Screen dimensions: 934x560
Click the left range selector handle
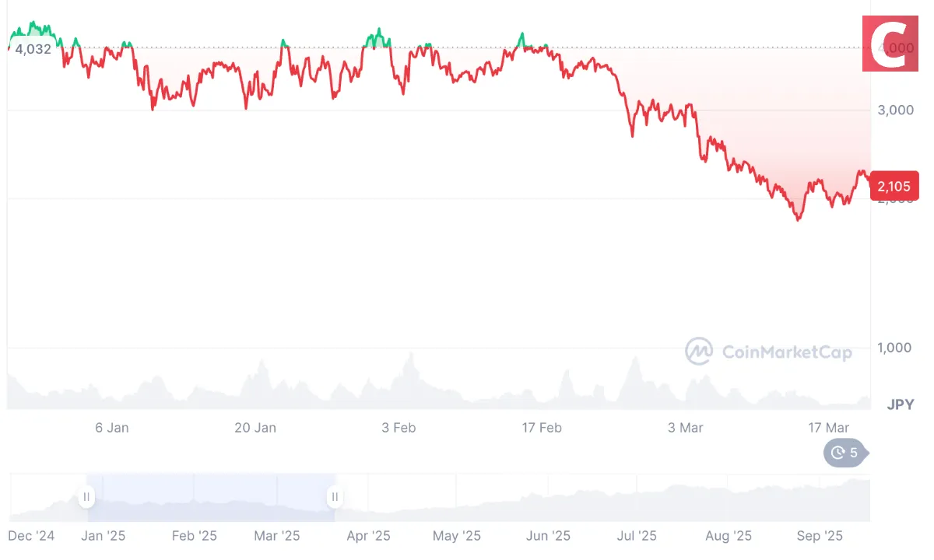[86, 496]
